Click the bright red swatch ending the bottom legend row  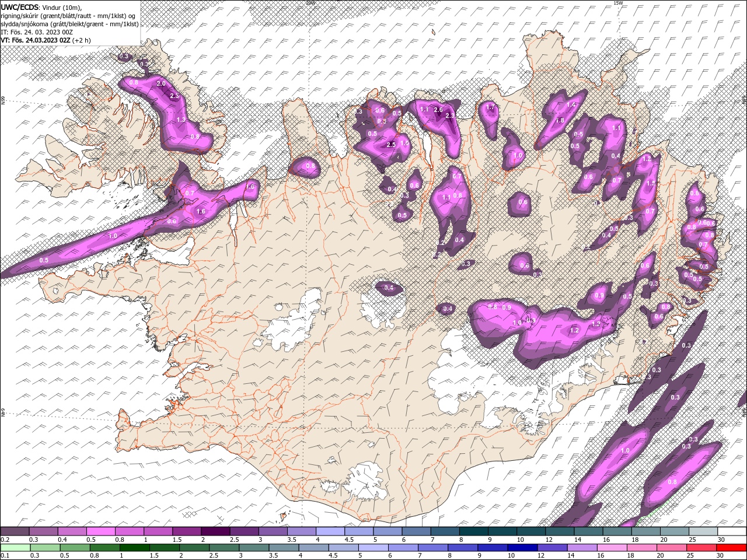tap(732, 548)
